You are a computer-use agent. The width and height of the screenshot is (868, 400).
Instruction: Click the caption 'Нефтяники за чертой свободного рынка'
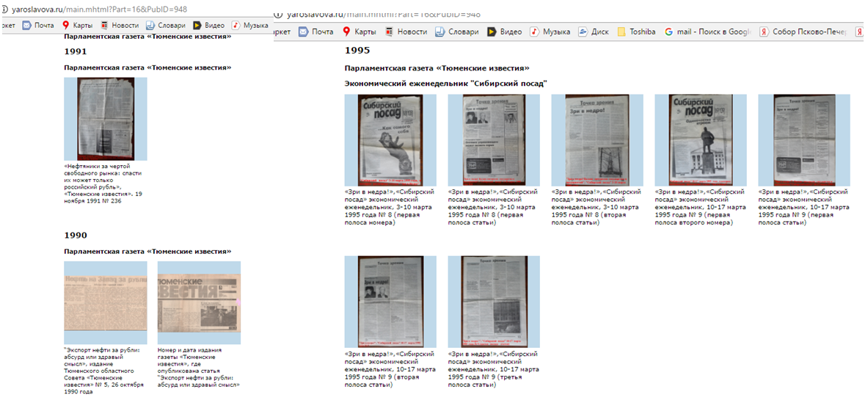pos(103,183)
